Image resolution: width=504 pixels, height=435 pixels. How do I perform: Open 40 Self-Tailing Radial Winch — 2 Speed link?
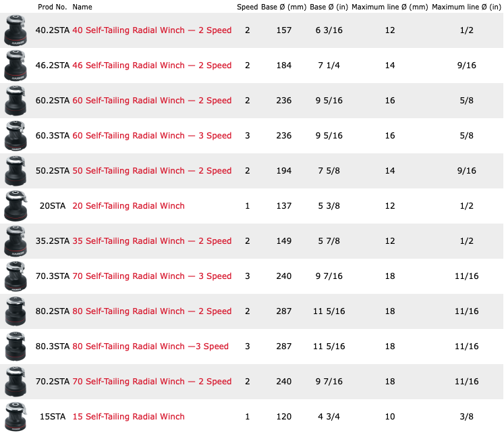[152, 30]
